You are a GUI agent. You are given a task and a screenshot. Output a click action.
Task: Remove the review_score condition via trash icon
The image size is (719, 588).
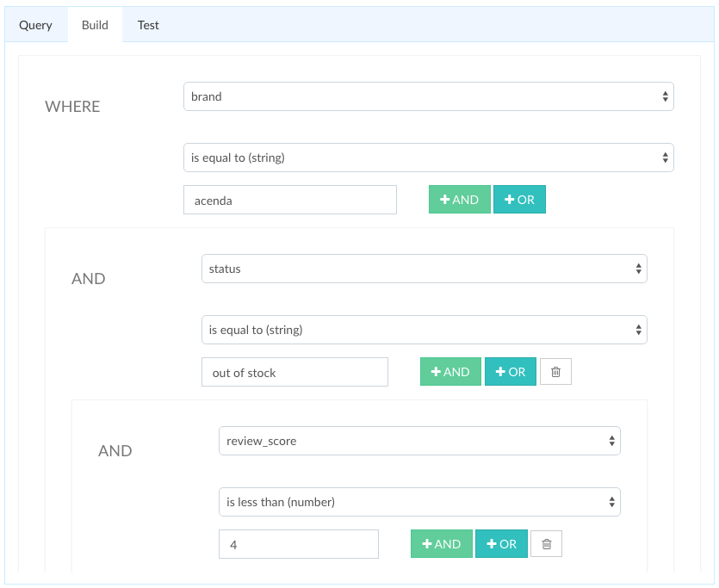tap(546, 544)
